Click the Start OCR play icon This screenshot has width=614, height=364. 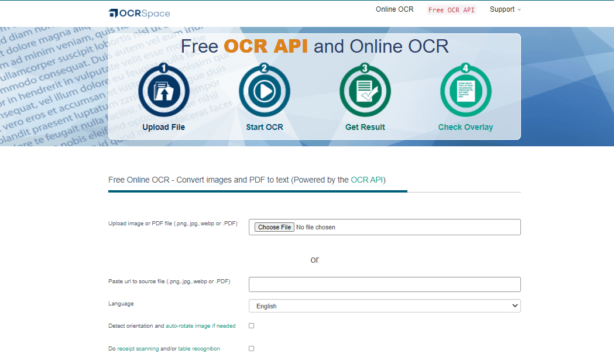(265, 91)
